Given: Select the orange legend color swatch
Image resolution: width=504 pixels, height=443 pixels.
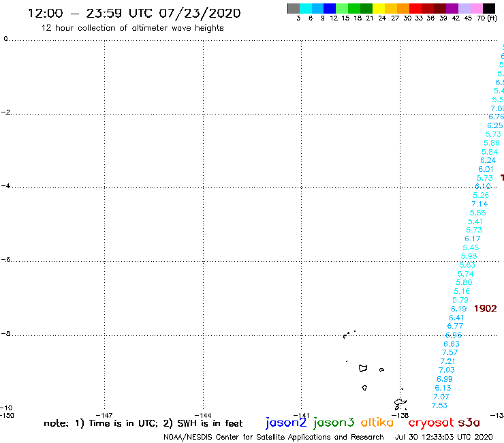Looking at the screenshot, I should tap(403, 8).
